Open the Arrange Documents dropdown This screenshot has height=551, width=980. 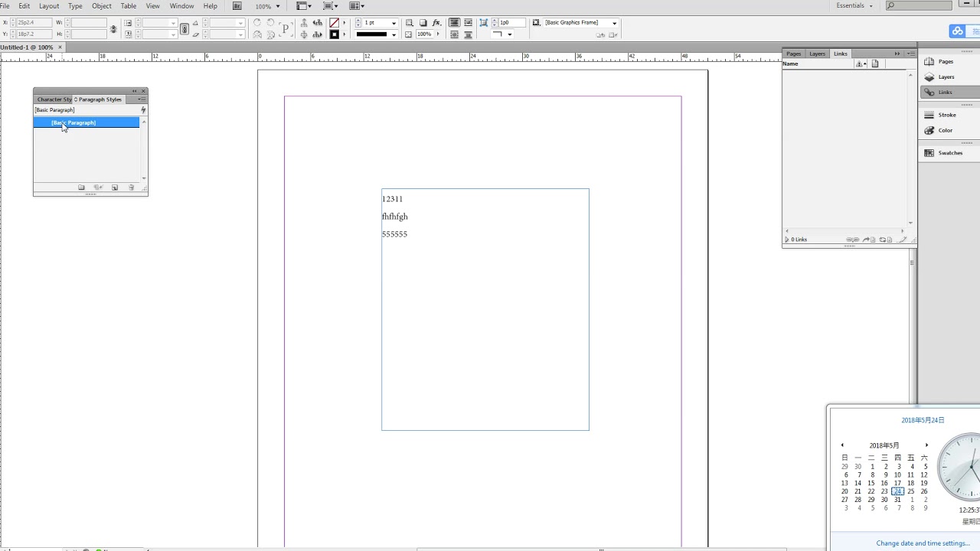[x=357, y=6]
